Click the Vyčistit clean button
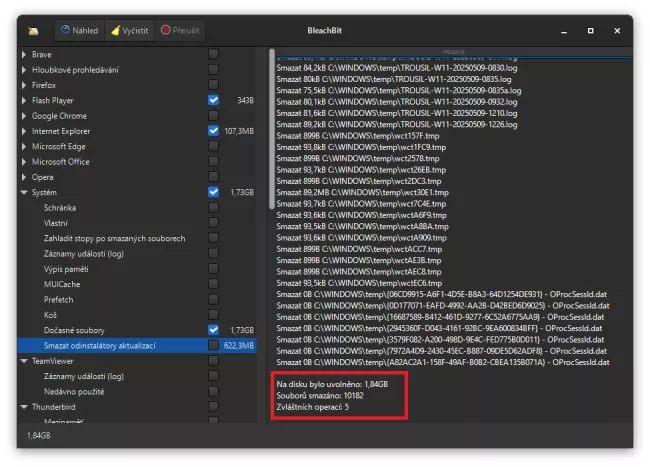This screenshot has height=467, width=650. tap(129, 31)
